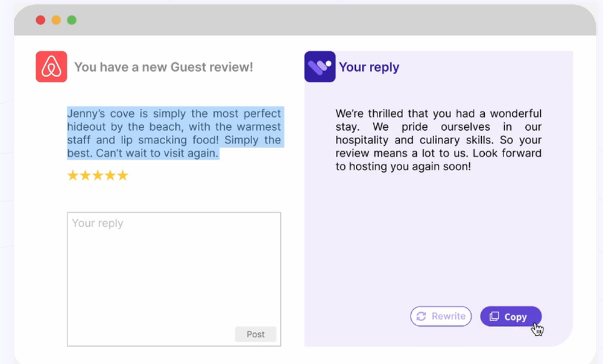Click the highlighted Jenny's cove review text
The height and width of the screenshot is (364, 603).
point(174,133)
